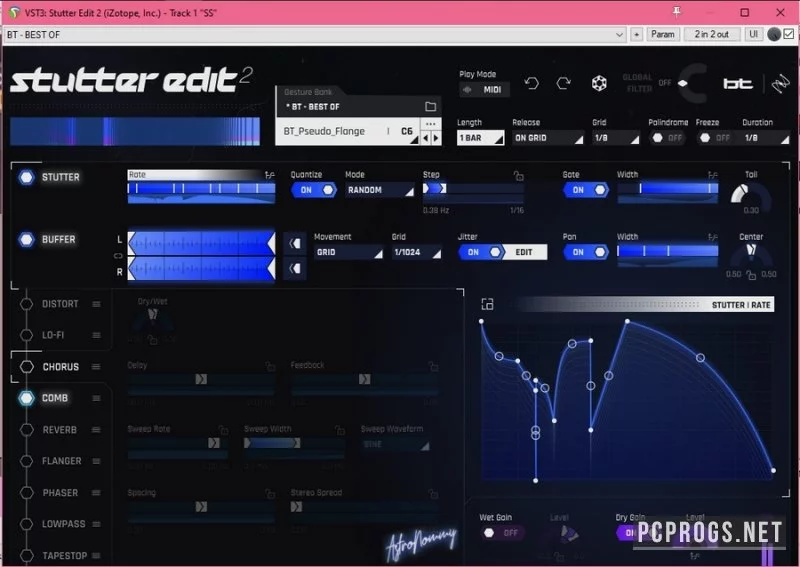Turn off the Gate switch

click(586, 190)
